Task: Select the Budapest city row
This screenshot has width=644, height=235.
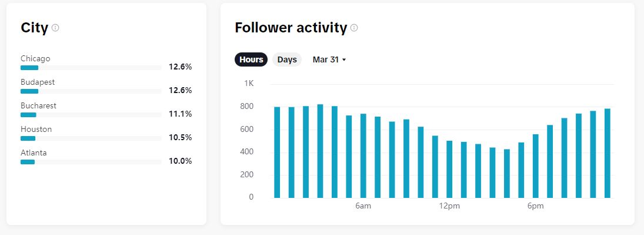Action: click(x=106, y=87)
